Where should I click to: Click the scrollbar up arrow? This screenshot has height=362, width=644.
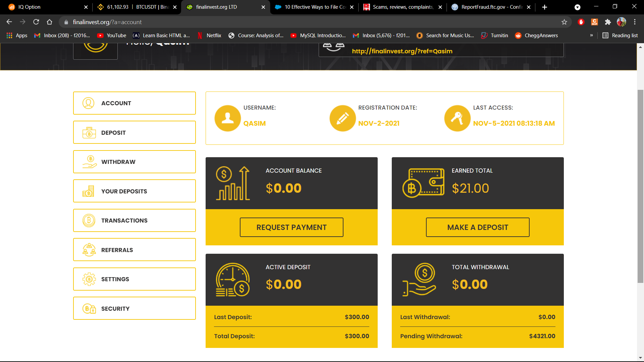pyautogui.click(x=640, y=47)
